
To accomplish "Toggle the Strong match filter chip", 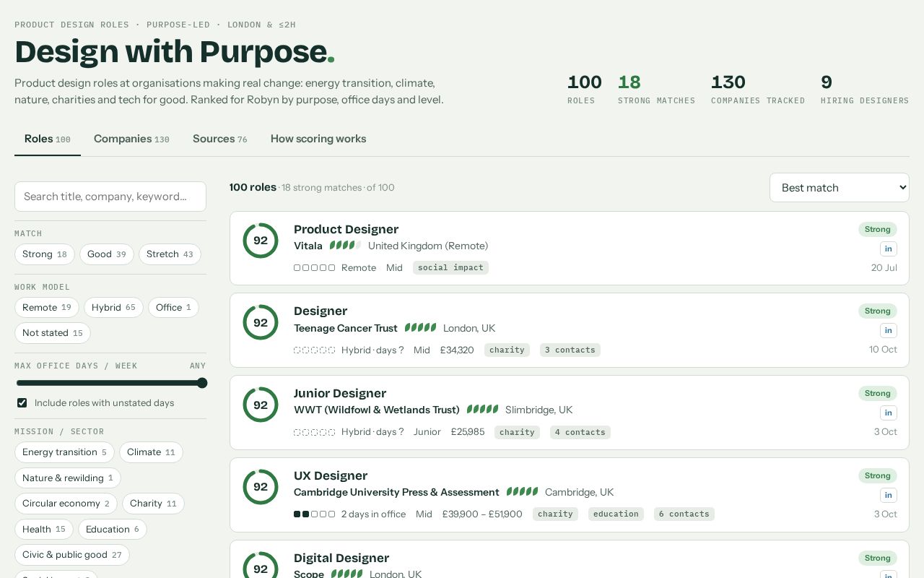I will 45,254.
